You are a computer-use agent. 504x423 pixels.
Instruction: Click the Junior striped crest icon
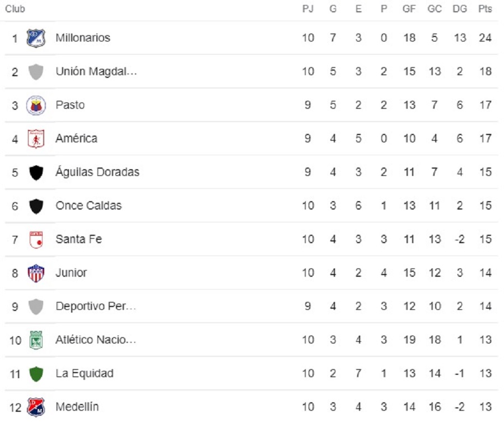36,273
